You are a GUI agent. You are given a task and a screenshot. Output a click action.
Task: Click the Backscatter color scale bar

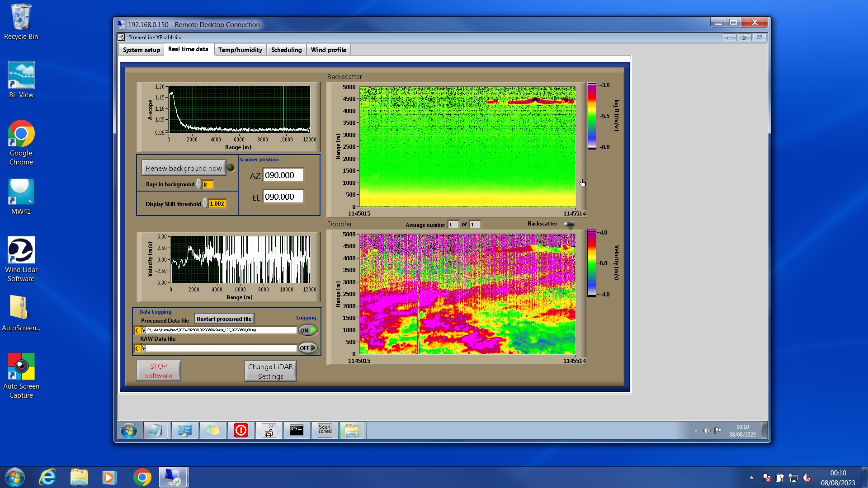click(591, 116)
